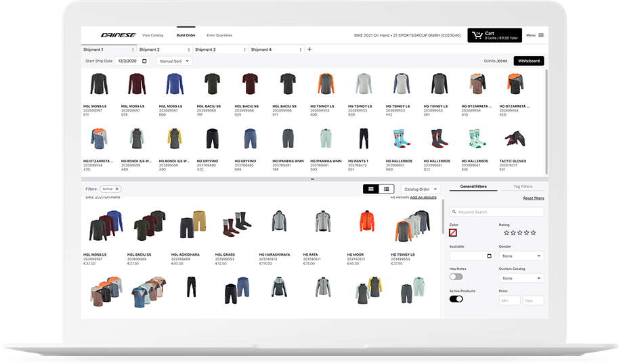Select HGL BACIU SS 76F thumbnail

coord(212,83)
